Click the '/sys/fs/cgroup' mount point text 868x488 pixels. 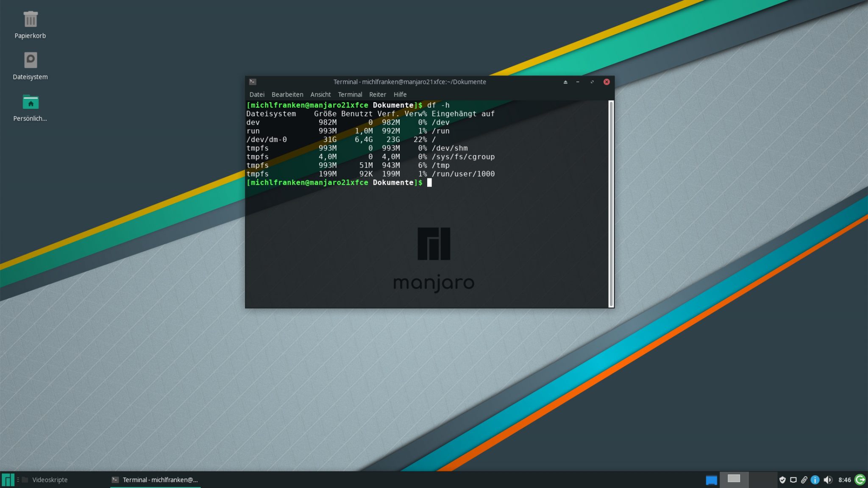463,157
